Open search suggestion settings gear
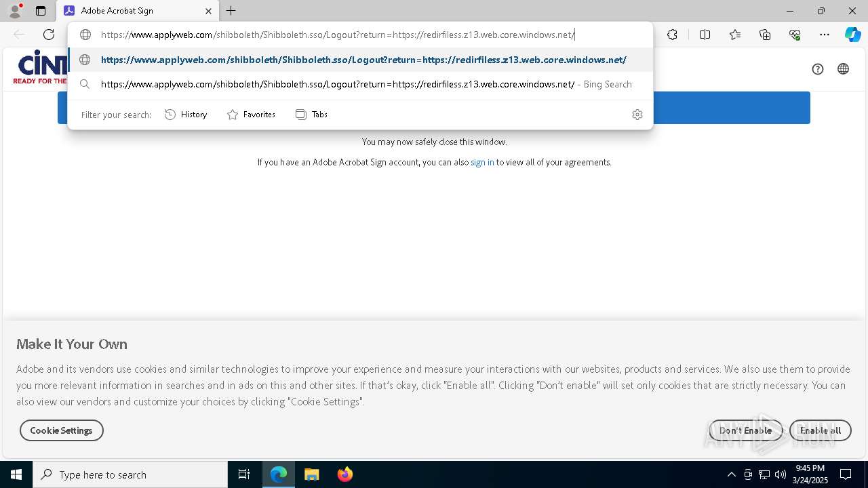Image resolution: width=868 pixels, height=488 pixels. point(637,115)
